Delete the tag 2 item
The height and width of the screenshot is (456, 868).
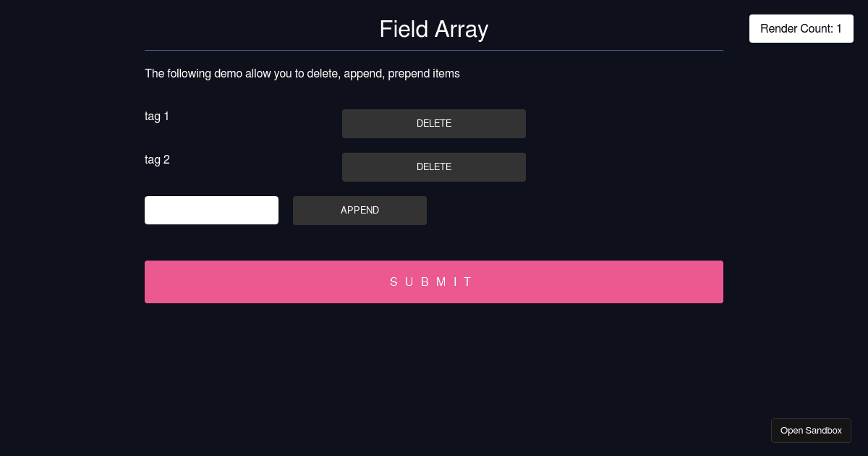[433, 167]
